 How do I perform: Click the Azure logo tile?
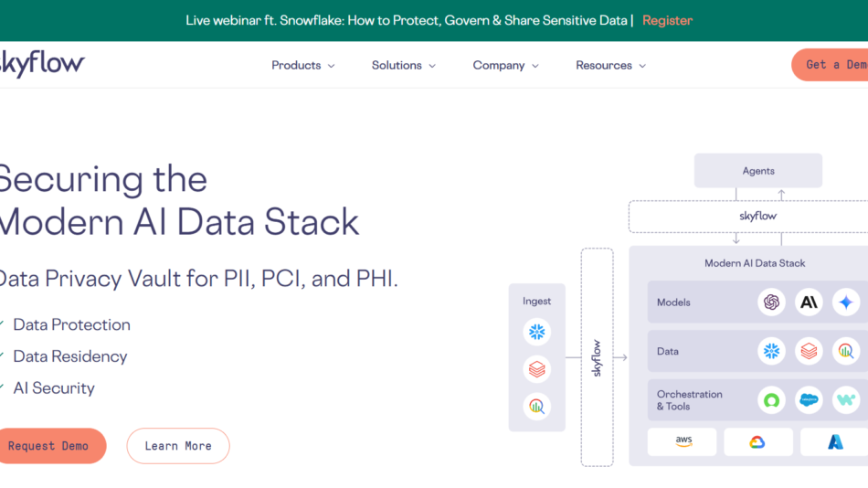(835, 441)
